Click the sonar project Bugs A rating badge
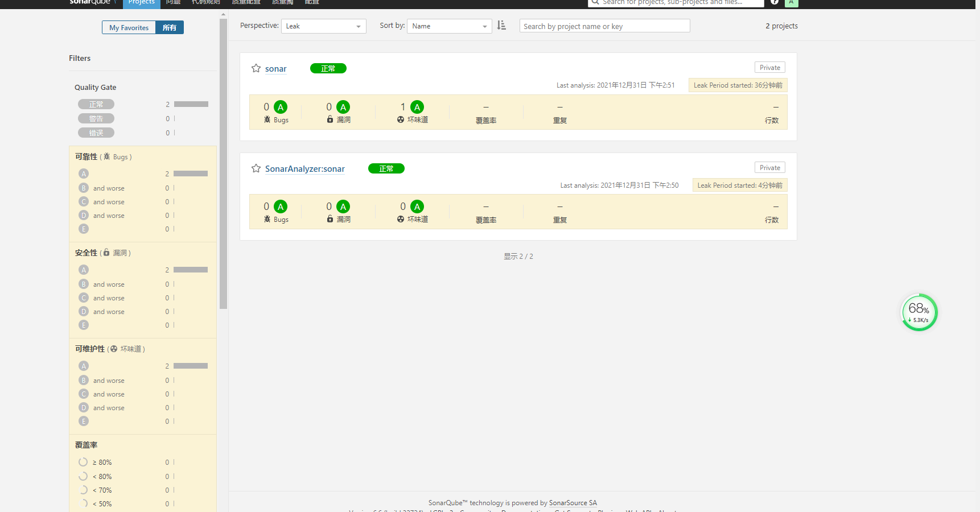Viewport: 980px width, 512px height. coord(281,107)
